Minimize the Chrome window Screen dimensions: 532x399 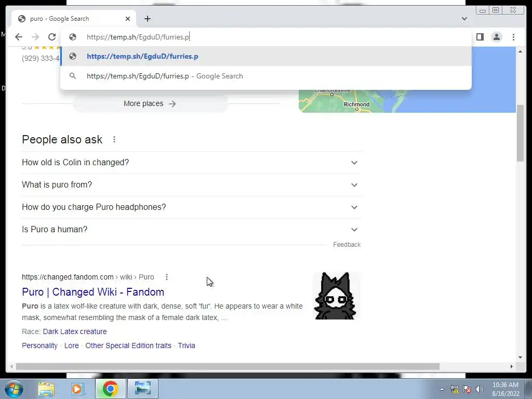(483, 10)
